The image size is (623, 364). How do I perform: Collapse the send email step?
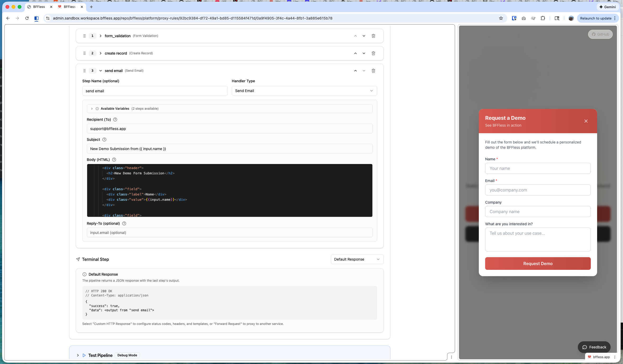tap(101, 71)
